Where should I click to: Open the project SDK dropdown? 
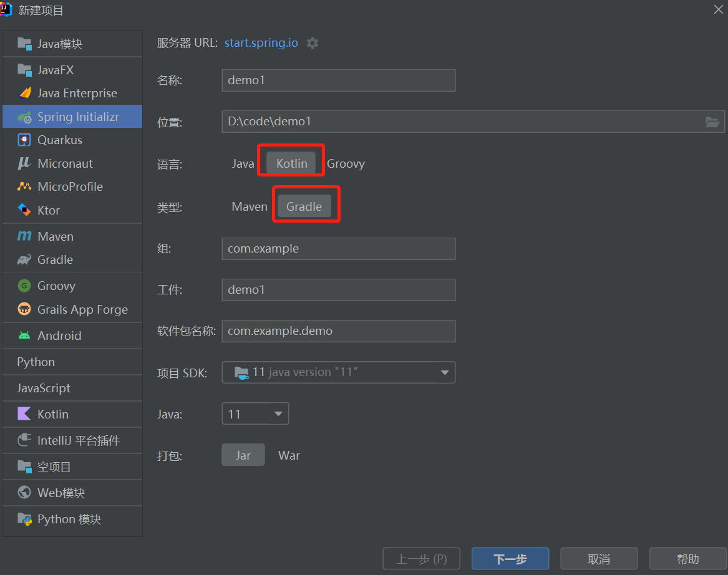tap(339, 372)
